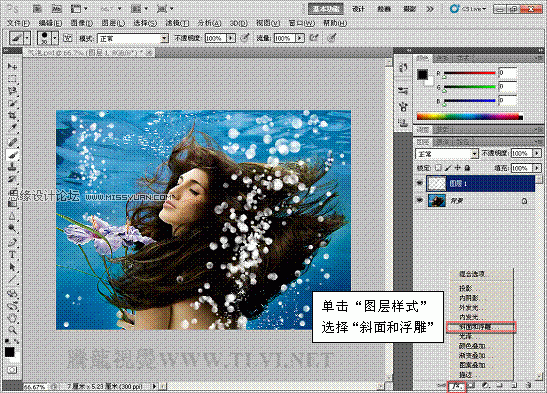Add a layer mask icon

471,385
